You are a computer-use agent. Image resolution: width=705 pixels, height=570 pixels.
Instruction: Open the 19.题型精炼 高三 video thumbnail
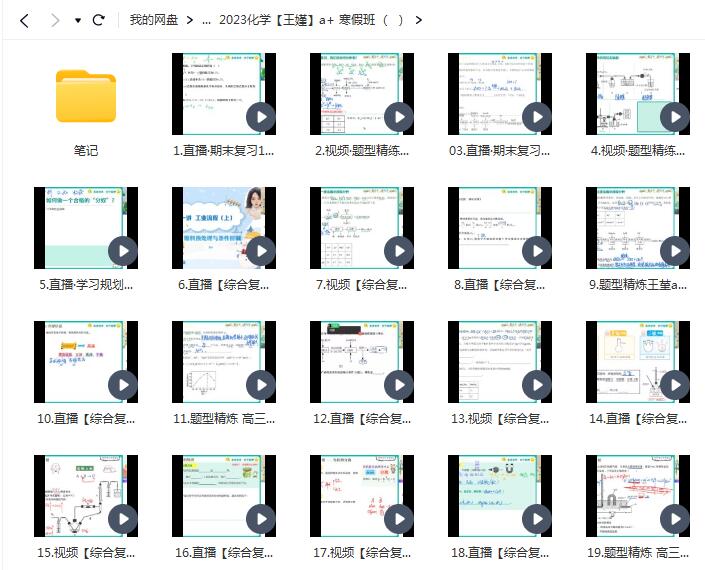coord(638,496)
